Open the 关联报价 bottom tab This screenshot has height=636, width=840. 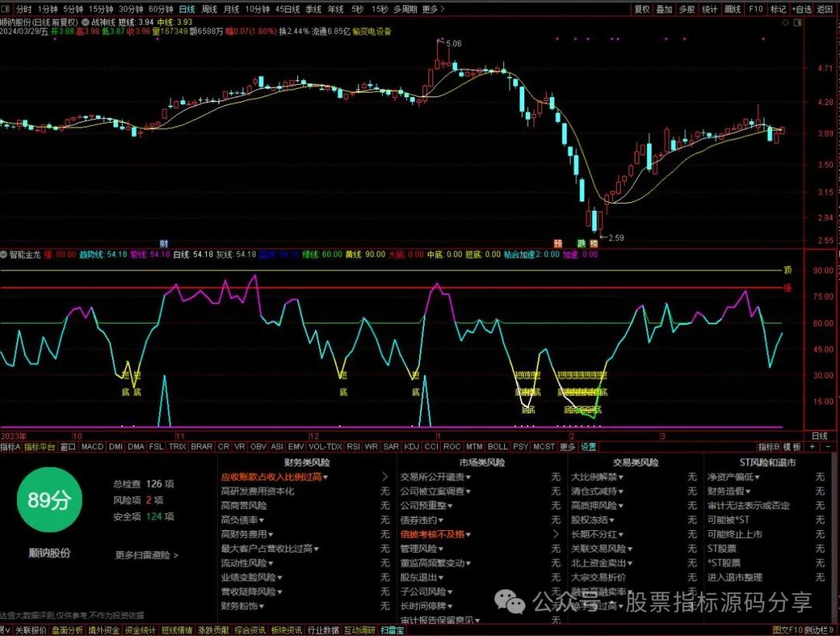[31, 631]
